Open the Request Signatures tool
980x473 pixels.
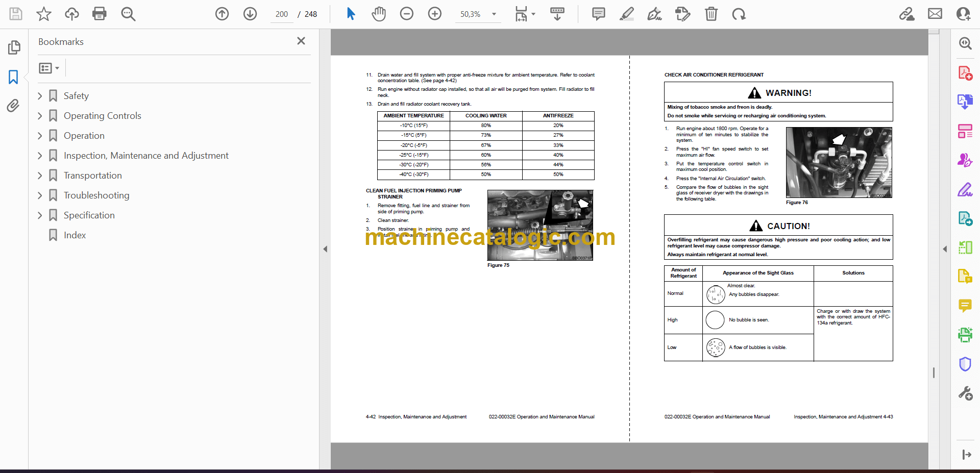click(x=965, y=160)
